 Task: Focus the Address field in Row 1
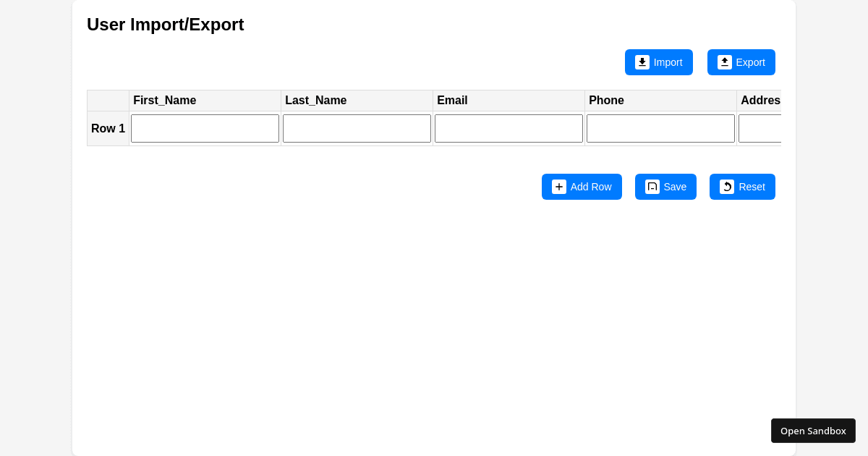point(759,129)
